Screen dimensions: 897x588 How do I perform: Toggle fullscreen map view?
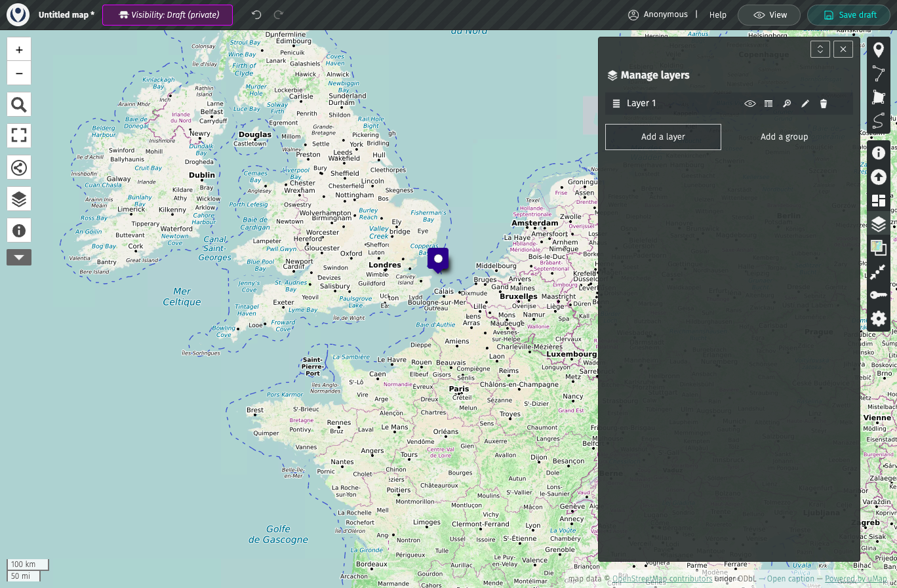(19, 136)
